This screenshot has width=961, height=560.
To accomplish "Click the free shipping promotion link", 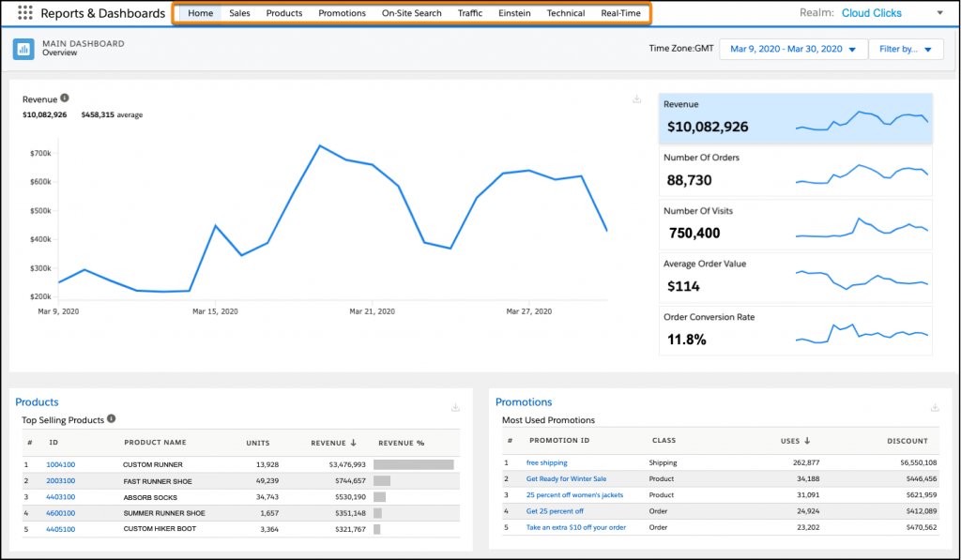I will pos(546,462).
